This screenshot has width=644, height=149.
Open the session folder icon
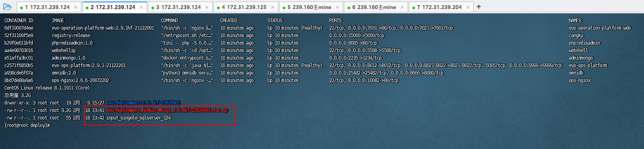(x=7, y=7)
